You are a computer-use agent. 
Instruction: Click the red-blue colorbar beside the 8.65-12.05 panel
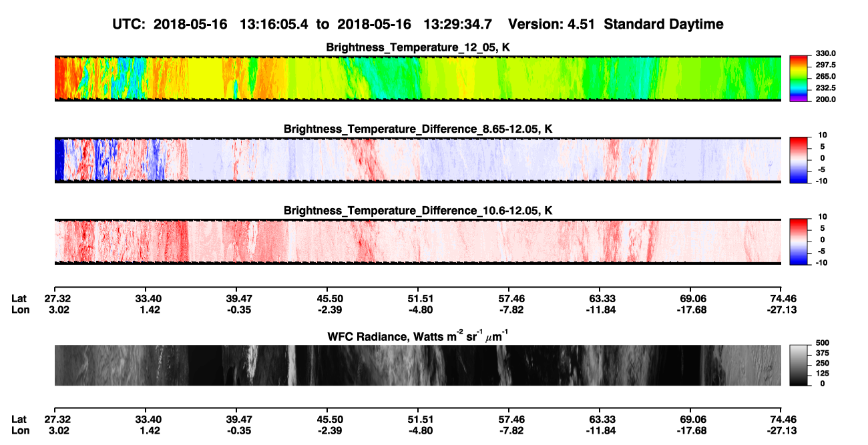click(799, 160)
